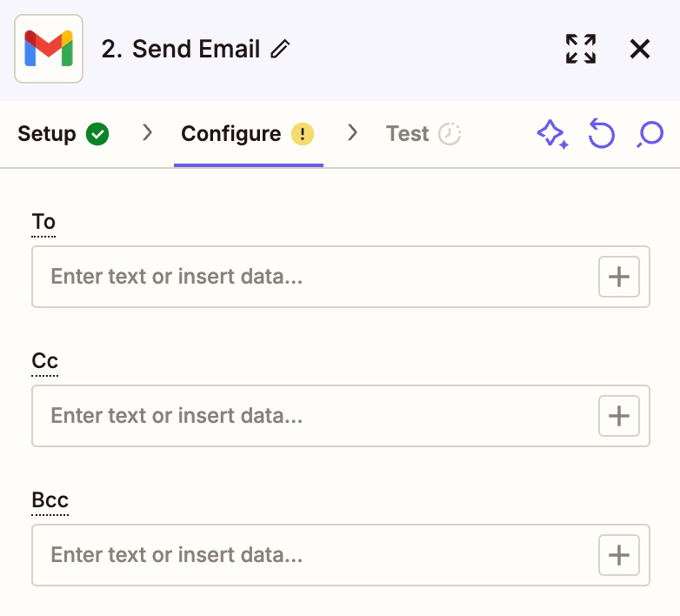Switch to the Setup tab
680x616 pixels.
(x=48, y=134)
